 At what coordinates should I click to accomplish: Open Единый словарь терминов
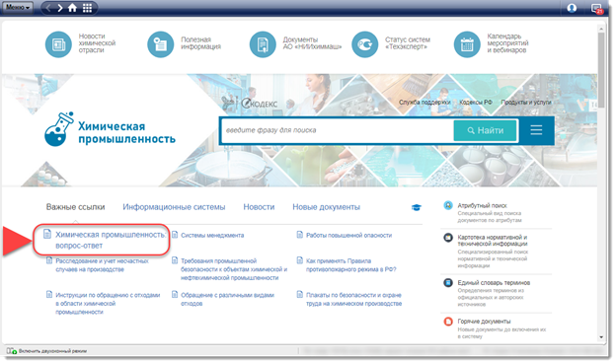tap(494, 283)
